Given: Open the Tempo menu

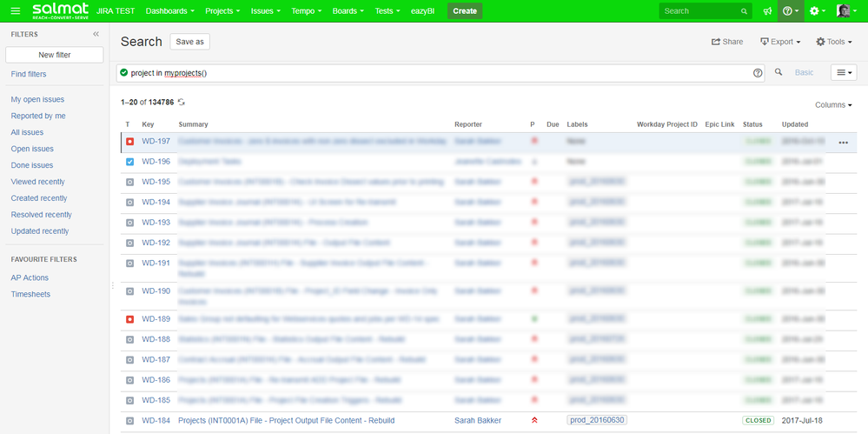Looking at the screenshot, I should coord(306,11).
